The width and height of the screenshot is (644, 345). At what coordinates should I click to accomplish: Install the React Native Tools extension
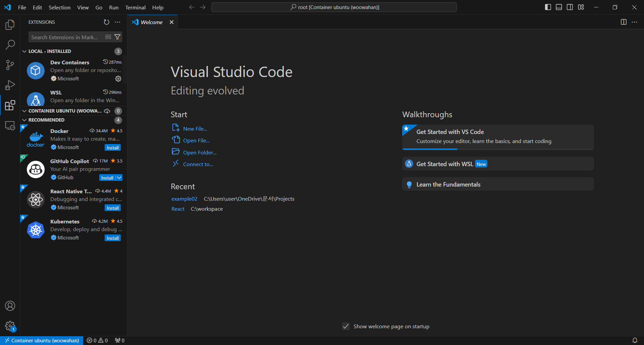pyautogui.click(x=113, y=208)
